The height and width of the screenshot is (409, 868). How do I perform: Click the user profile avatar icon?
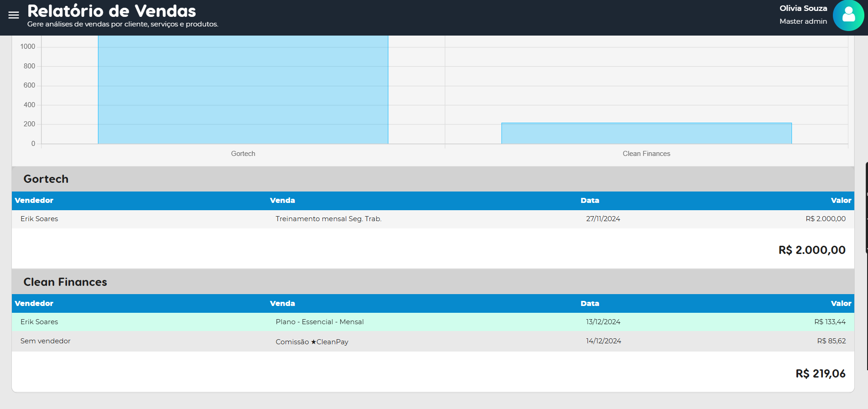coord(848,15)
